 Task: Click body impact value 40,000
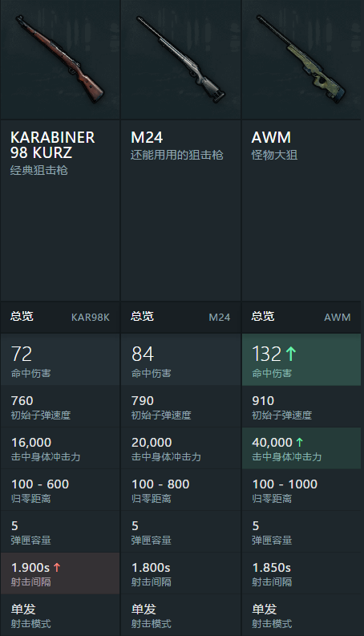272,443
